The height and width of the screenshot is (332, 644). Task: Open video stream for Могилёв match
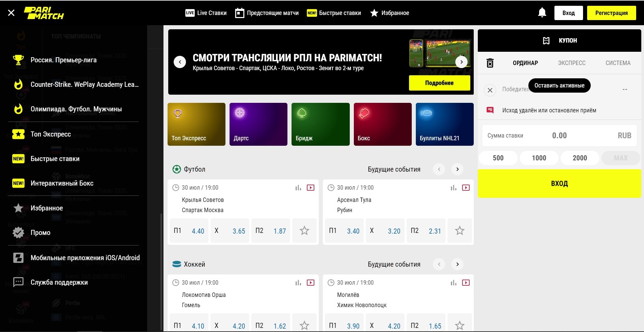coord(466,283)
